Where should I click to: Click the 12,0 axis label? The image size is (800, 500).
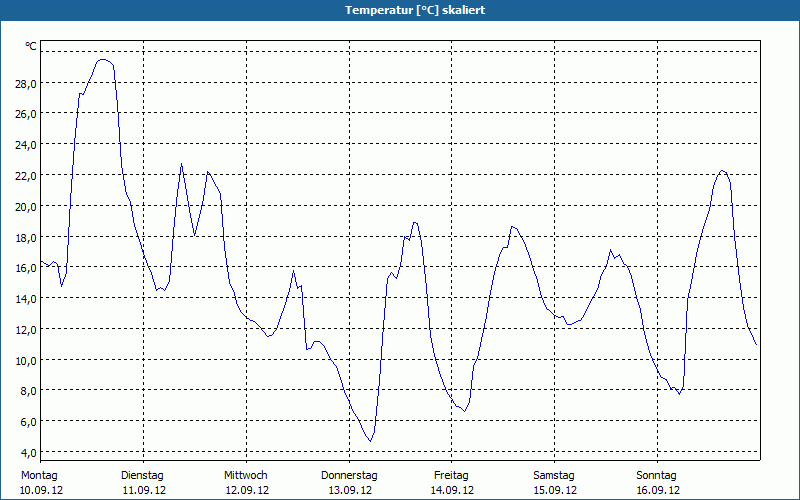pyautogui.click(x=26, y=330)
